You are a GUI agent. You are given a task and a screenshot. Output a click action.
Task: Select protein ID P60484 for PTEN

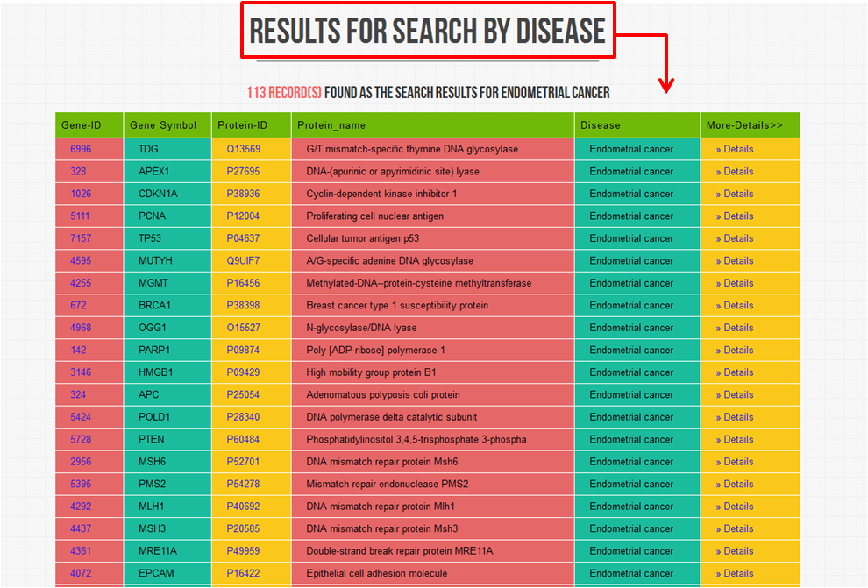pyautogui.click(x=243, y=440)
